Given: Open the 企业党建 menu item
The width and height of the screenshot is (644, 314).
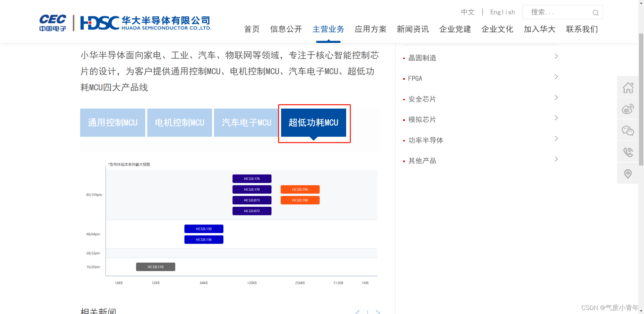Looking at the screenshot, I should (455, 29).
